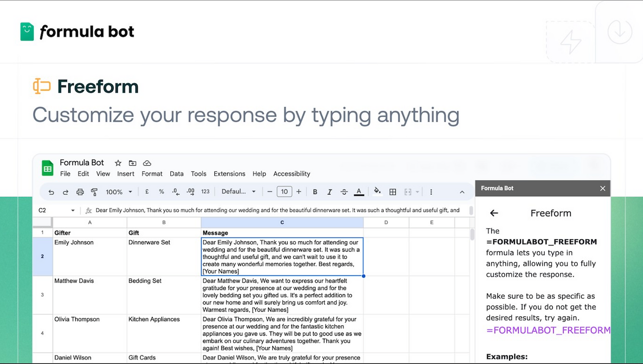The height and width of the screenshot is (364, 643).
Task: Toggle bold formatting
Action: [x=315, y=192]
